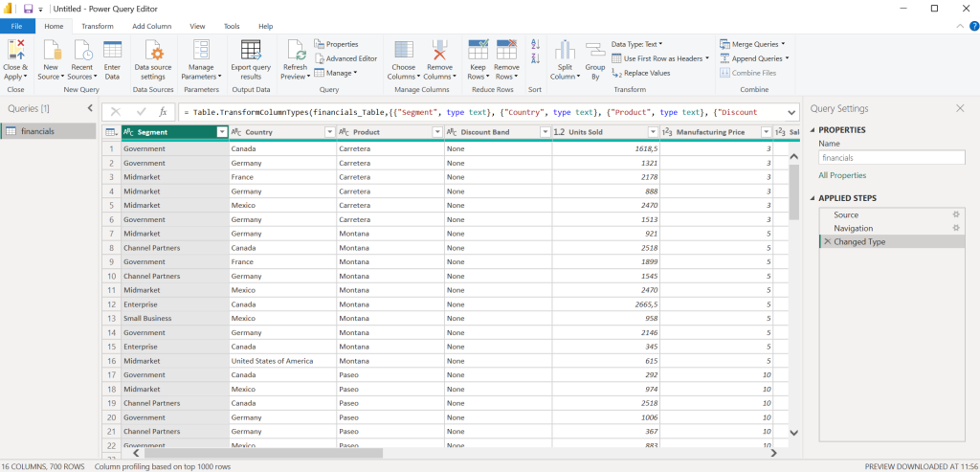
Task: Click the Remove Columns icon
Action: click(x=440, y=50)
